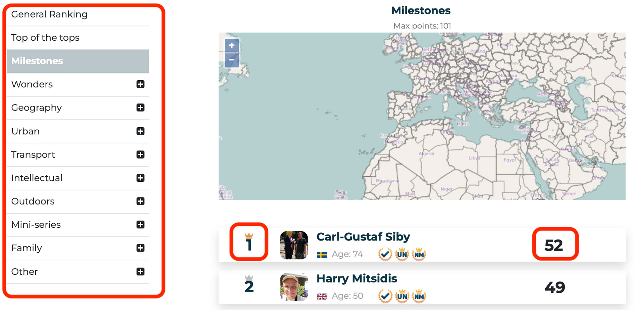Viewport: 644px width, 310px height.
Task: Expand the Transport category
Action: (141, 154)
